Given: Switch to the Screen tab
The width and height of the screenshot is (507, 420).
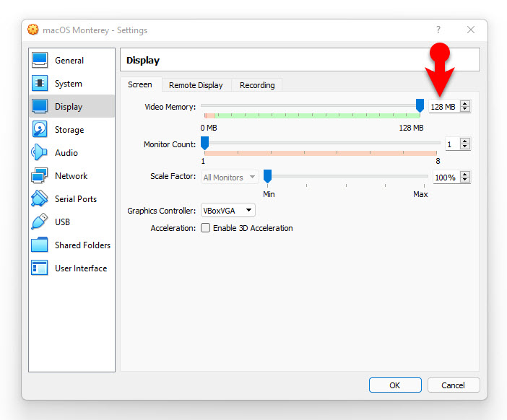Looking at the screenshot, I should [x=140, y=84].
